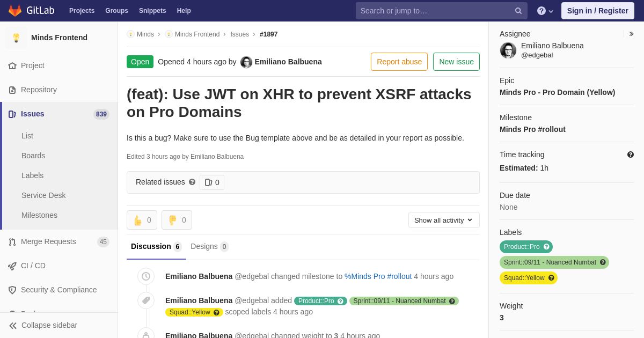Give a thumbs down reaction
This screenshot has height=338, width=644.
point(177,220)
